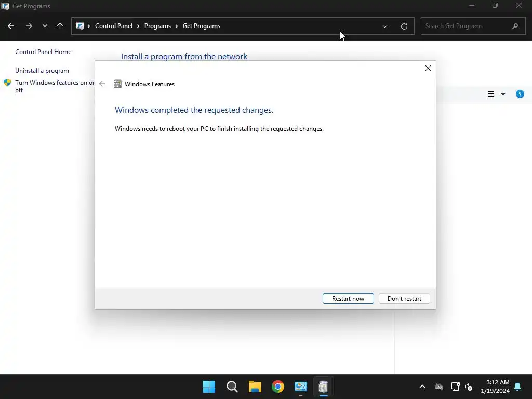Viewport: 532px width, 399px height.
Task: Select Get Programs in the breadcrumb
Action: (202, 26)
